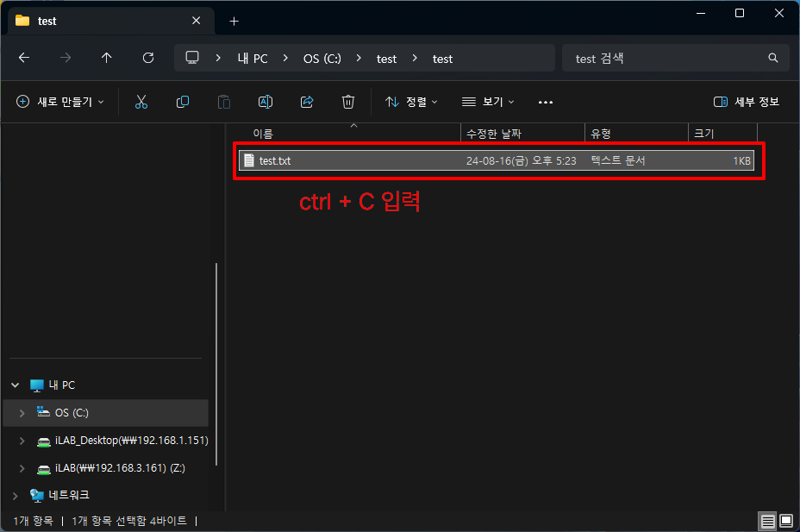Click the 24-08-16(금) 오후 5:23 date cell

pos(521,160)
